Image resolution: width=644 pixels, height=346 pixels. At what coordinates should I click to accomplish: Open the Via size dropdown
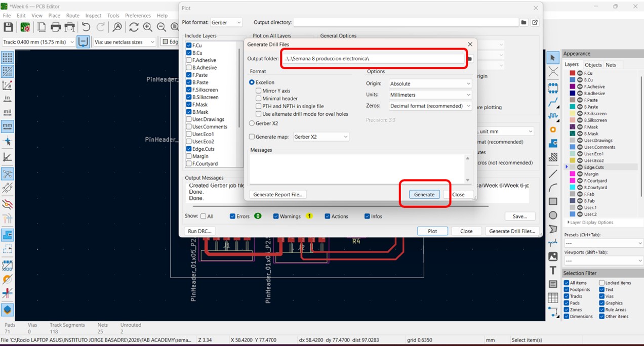[125, 42]
